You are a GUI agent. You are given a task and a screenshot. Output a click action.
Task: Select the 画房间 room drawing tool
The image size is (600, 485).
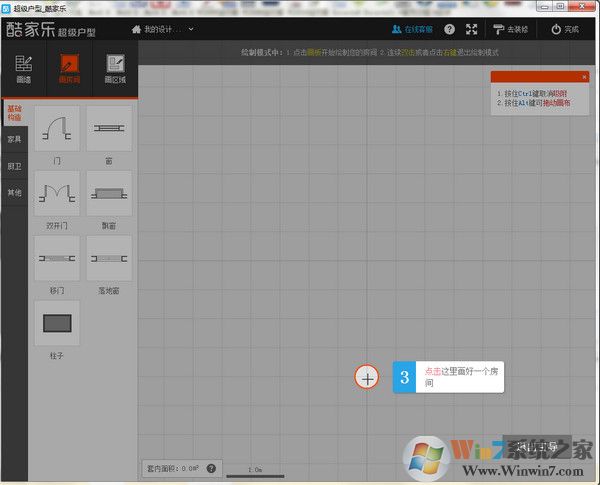pyautogui.click(x=68, y=67)
